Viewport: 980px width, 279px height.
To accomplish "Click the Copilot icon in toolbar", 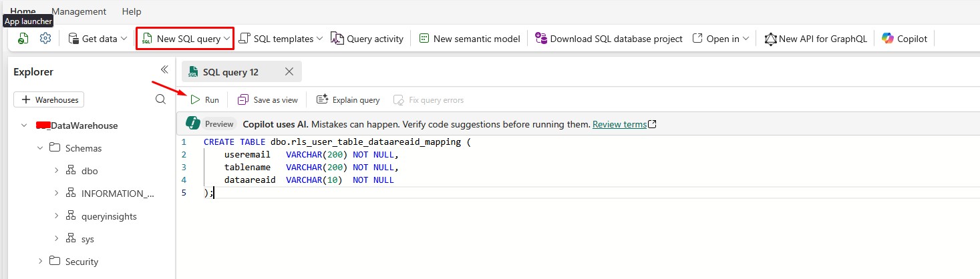I will pyautogui.click(x=887, y=39).
